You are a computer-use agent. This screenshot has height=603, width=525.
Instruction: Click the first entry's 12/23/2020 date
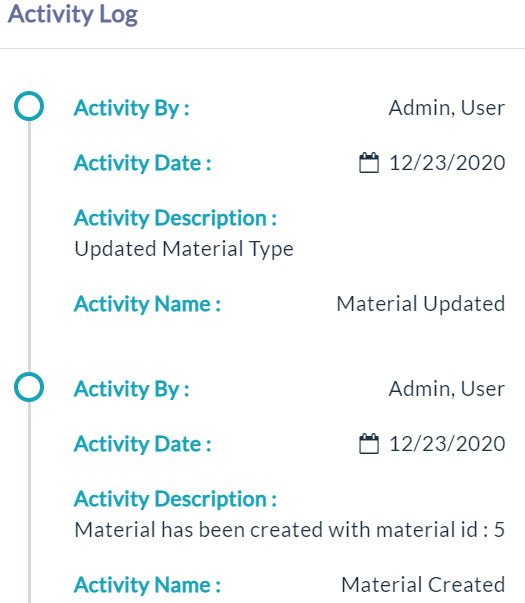tap(447, 163)
